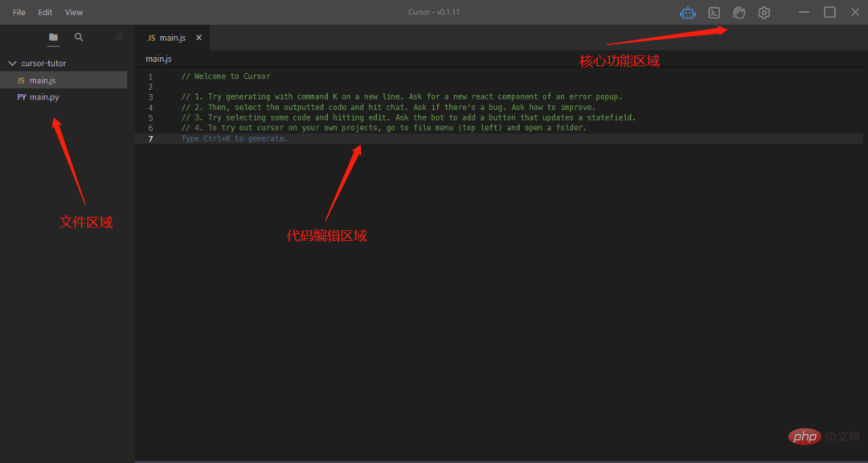Click line number 7 in the gutter
This screenshot has width=868, height=463.
pyautogui.click(x=150, y=138)
